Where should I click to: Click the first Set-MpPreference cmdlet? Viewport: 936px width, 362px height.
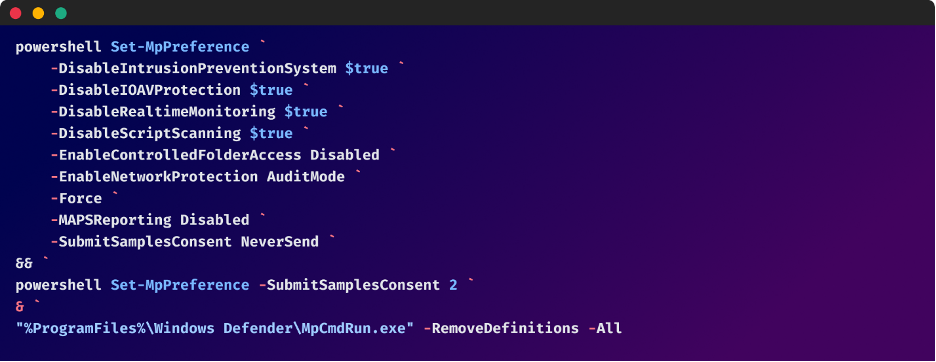[x=180, y=47]
